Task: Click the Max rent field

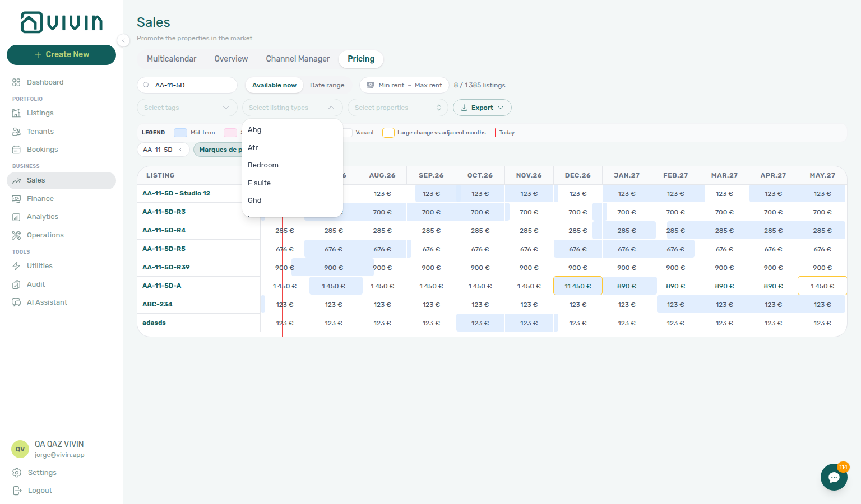Action: pyautogui.click(x=428, y=85)
